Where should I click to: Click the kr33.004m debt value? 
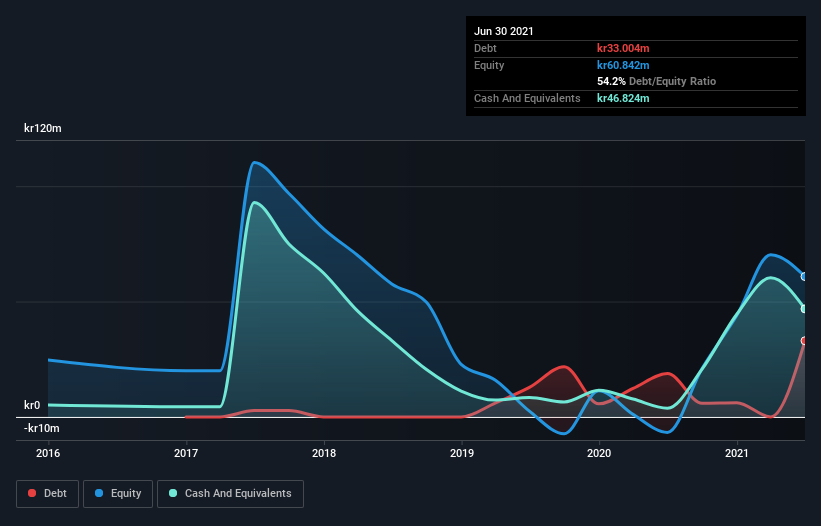pos(623,48)
